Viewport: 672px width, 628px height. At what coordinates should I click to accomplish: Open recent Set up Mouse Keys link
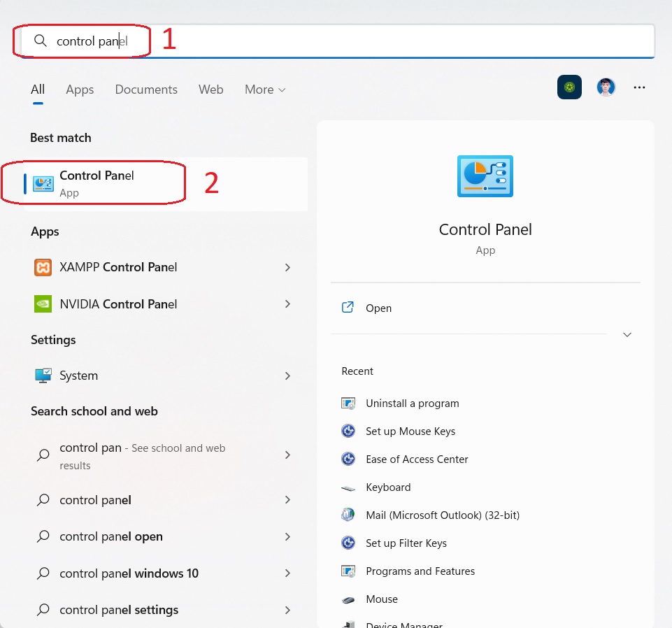[410, 431]
